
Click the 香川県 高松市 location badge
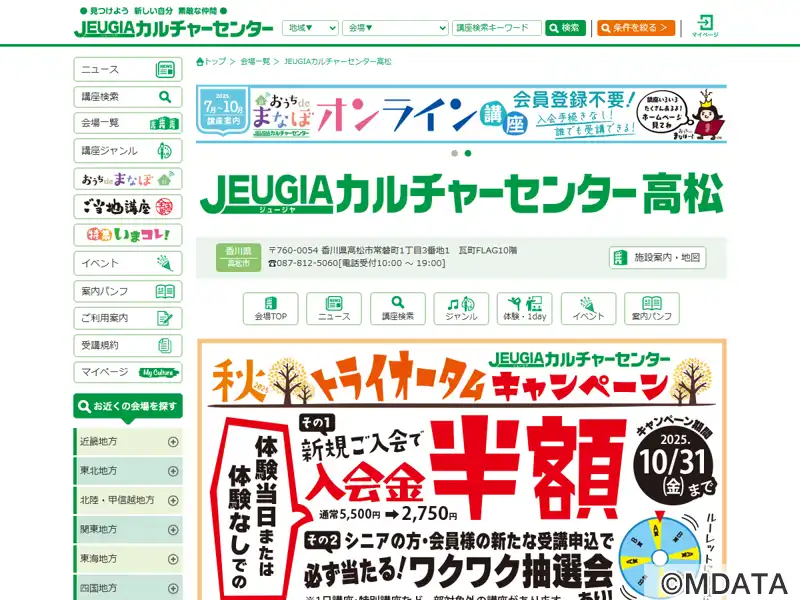[x=238, y=257]
